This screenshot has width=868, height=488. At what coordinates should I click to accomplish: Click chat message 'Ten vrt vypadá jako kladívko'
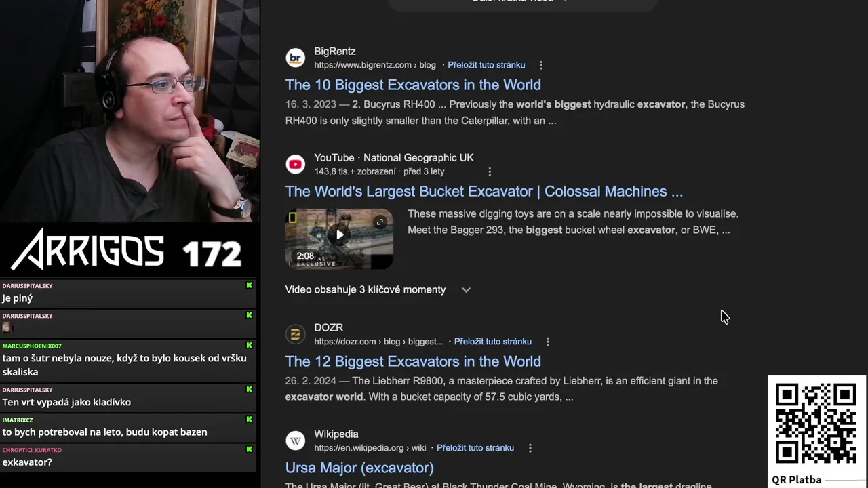[66, 403]
